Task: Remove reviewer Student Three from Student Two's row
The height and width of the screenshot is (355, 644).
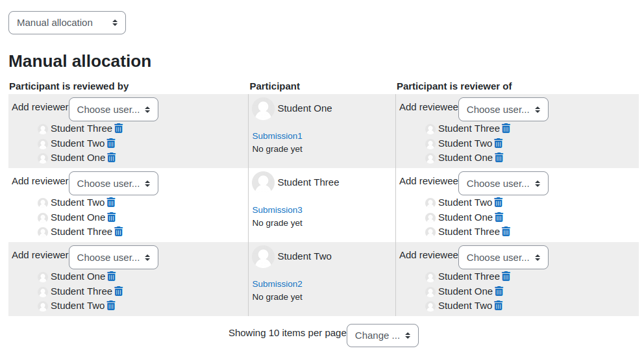Action: (119, 291)
